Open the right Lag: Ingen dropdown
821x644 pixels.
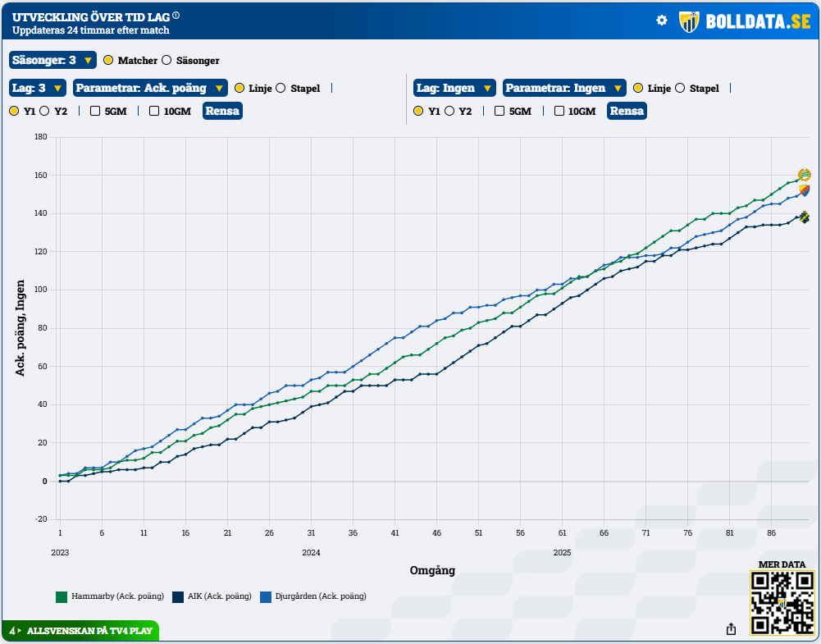point(454,88)
